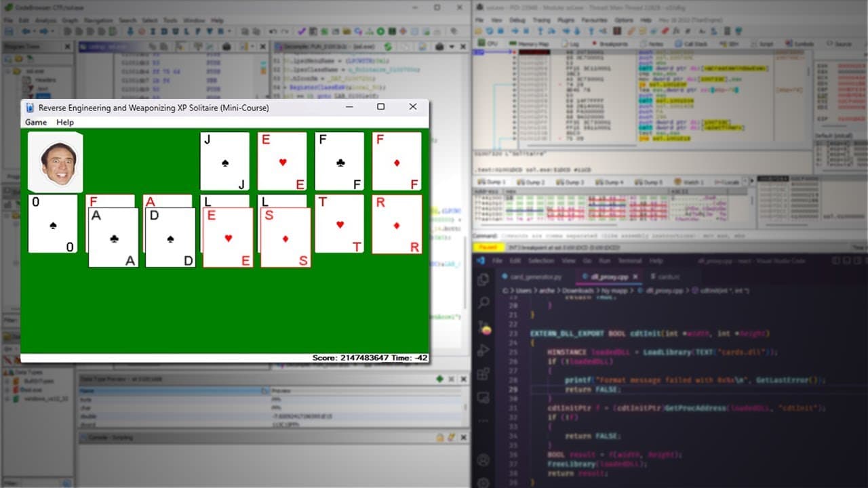Viewport: 868px width, 488px height.
Task: Pick the A of clubs tableau card
Action: pos(113,237)
